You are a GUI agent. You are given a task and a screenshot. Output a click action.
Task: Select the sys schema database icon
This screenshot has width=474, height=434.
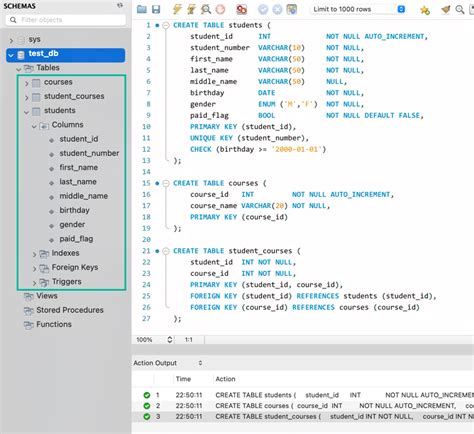tap(21, 40)
